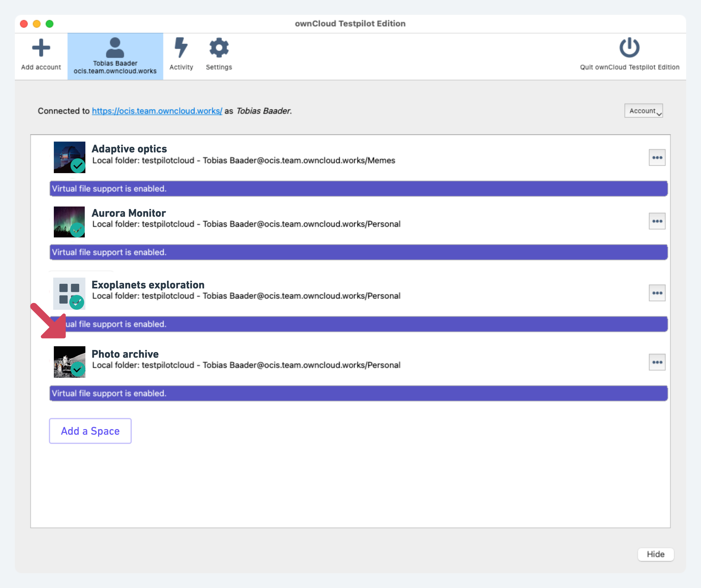Click the green sync checkmark on Photo archive
Screen dimensions: 701x588
tap(78, 369)
